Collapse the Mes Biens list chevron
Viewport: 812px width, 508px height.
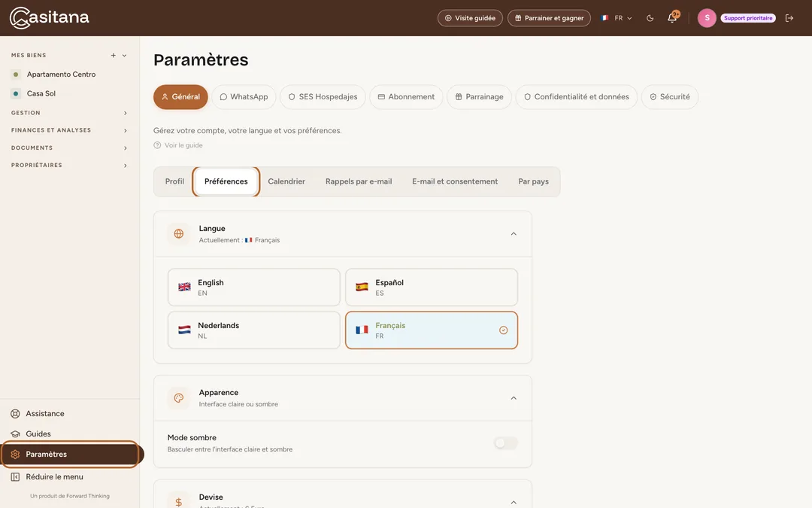124,56
